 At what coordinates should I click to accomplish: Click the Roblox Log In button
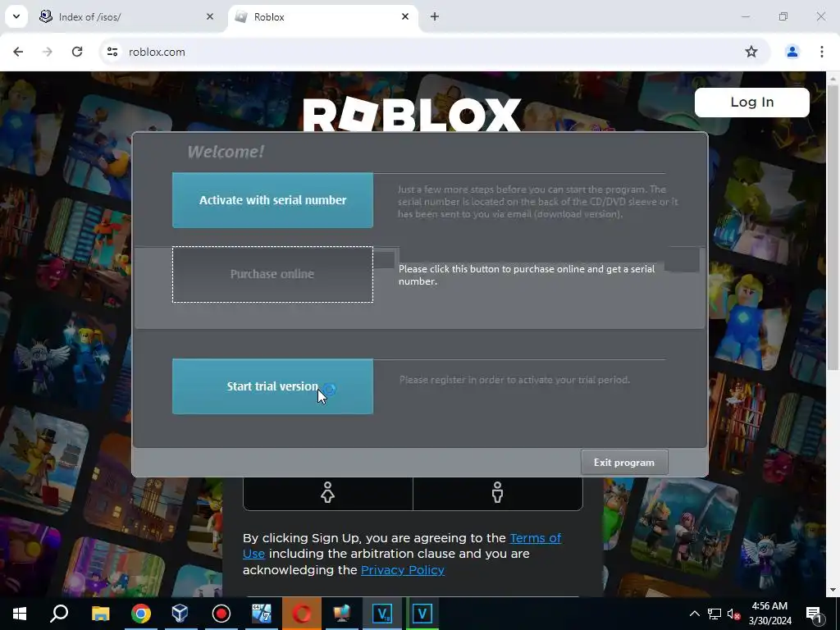[x=751, y=102]
